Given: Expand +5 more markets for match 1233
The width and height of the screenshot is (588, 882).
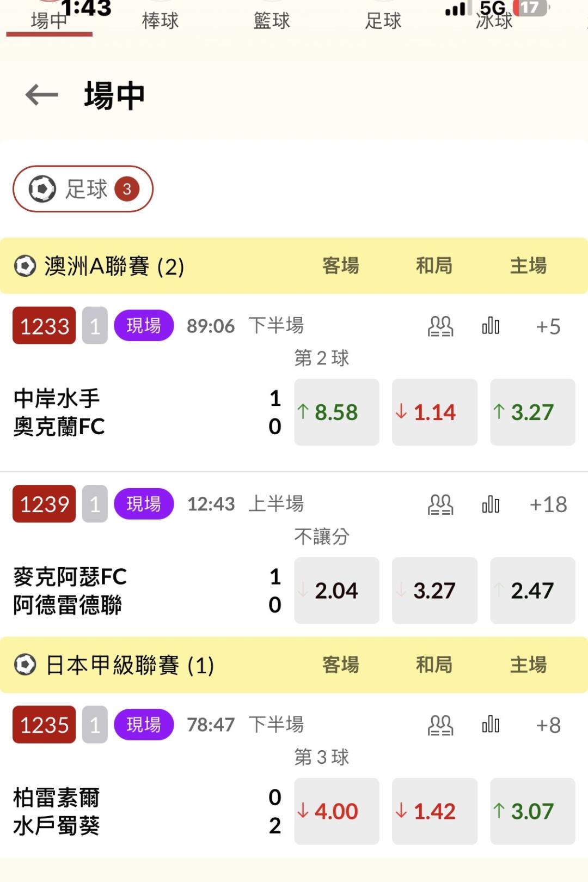Looking at the screenshot, I should point(548,326).
